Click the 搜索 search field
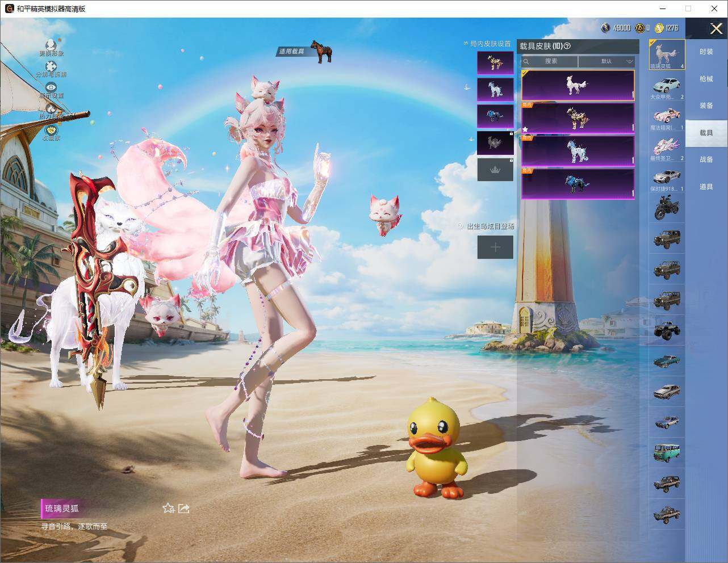Viewport: 728px width, 563px height. click(550, 61)
